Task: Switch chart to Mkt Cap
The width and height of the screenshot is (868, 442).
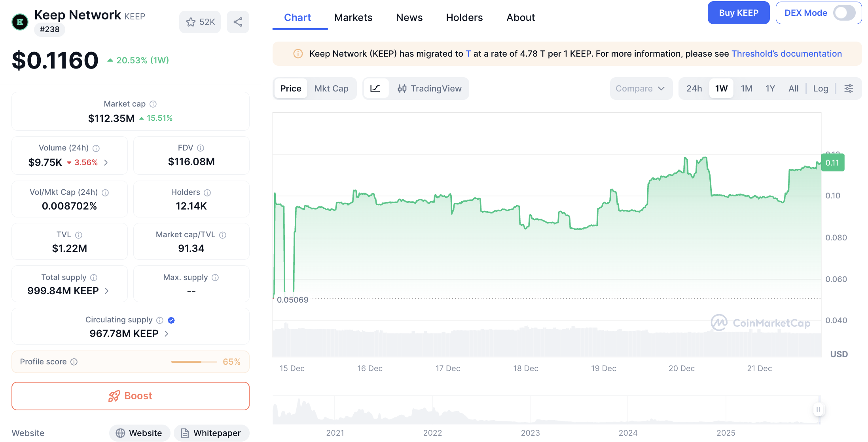Action: click(331, 88)
